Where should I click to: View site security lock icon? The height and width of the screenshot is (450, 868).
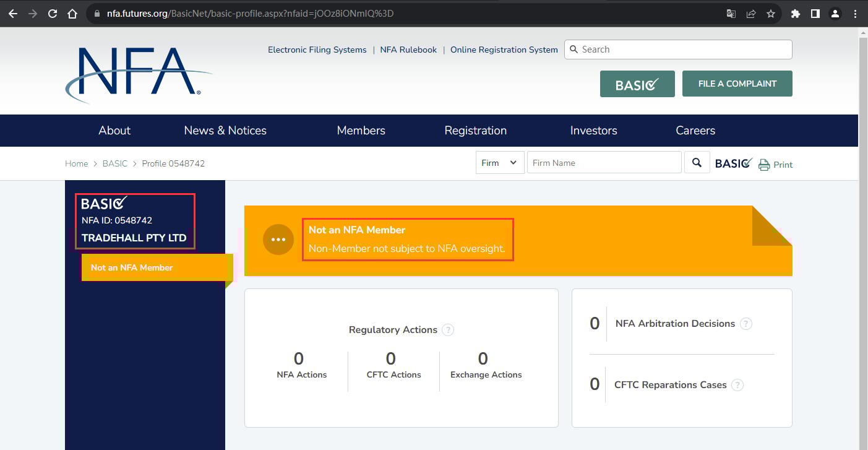click(x=97, y=14)
